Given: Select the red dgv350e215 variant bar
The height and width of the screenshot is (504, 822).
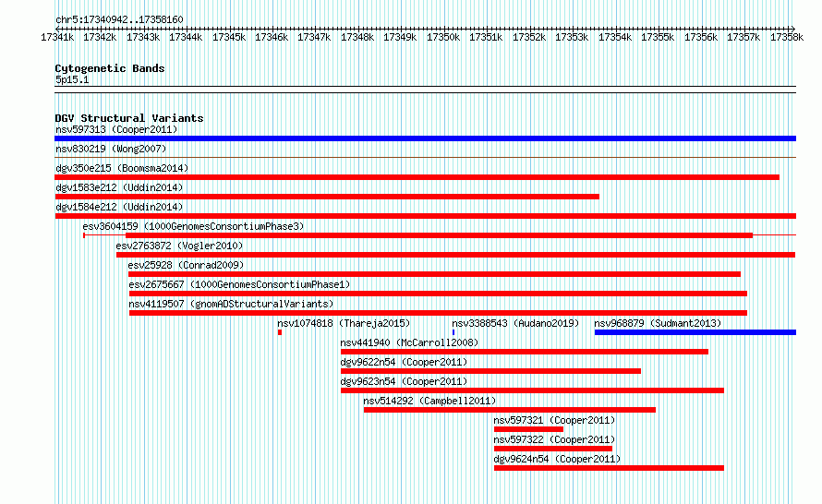Looking at the screenshot, I should [417, 177].
